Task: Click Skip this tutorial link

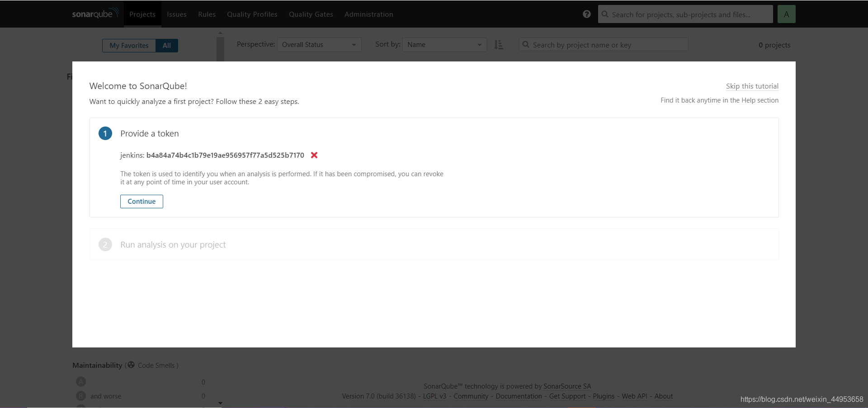Action: pos(752,86)
